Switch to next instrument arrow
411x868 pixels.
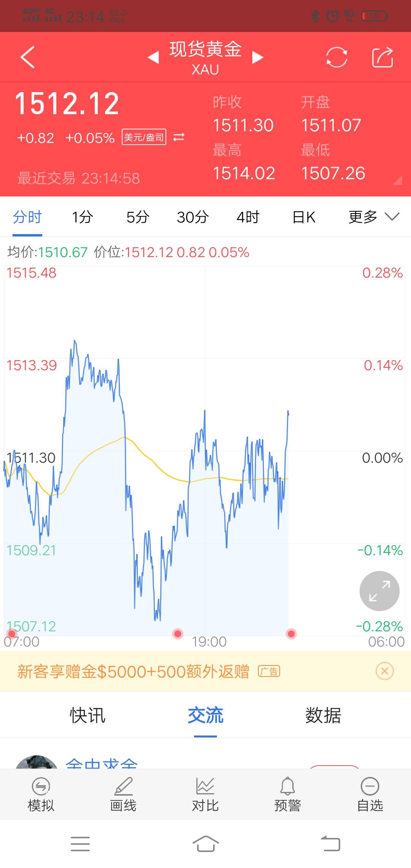tap(258, 57)
